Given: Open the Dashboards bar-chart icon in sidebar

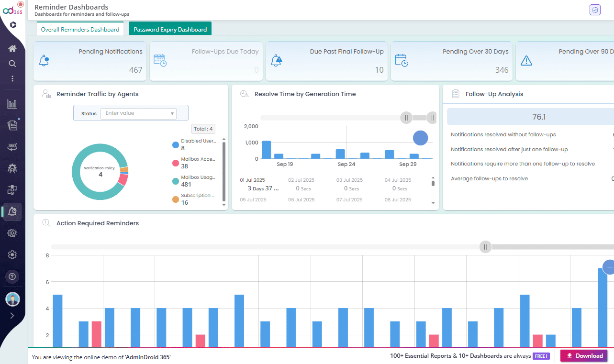Looking at the screenshot, I should [12, 103].
